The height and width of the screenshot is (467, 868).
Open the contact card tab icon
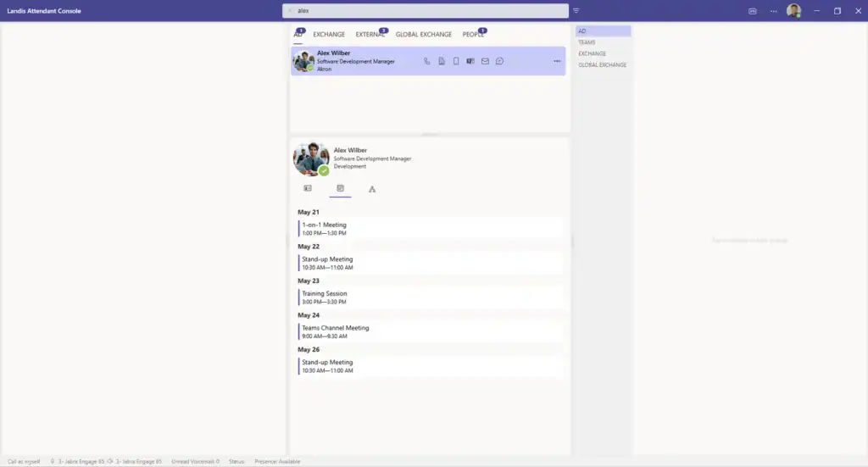308,189
